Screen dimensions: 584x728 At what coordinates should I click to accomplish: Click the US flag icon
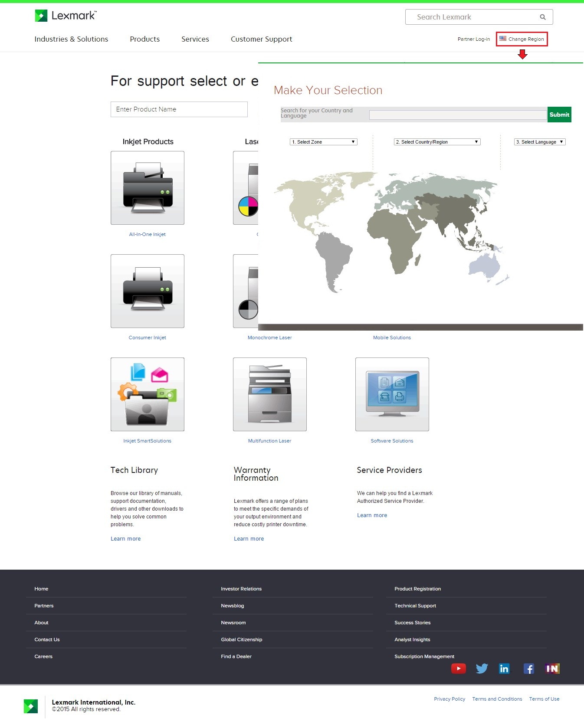point(502,39)
